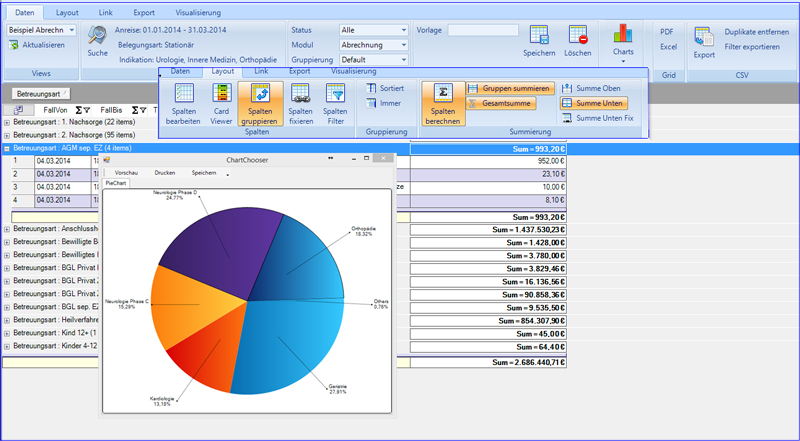Open Export tab in inset Layout ribbon
This screenshot has width=800, height=441.
300,71
